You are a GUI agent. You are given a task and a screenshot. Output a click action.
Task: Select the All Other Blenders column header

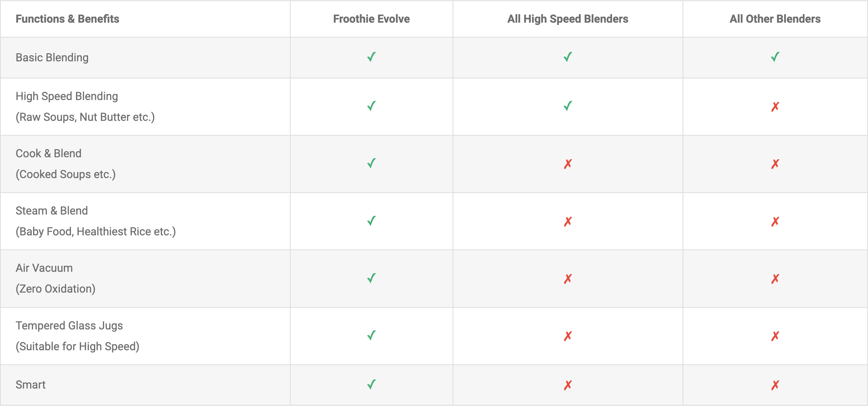coord(775,19)
